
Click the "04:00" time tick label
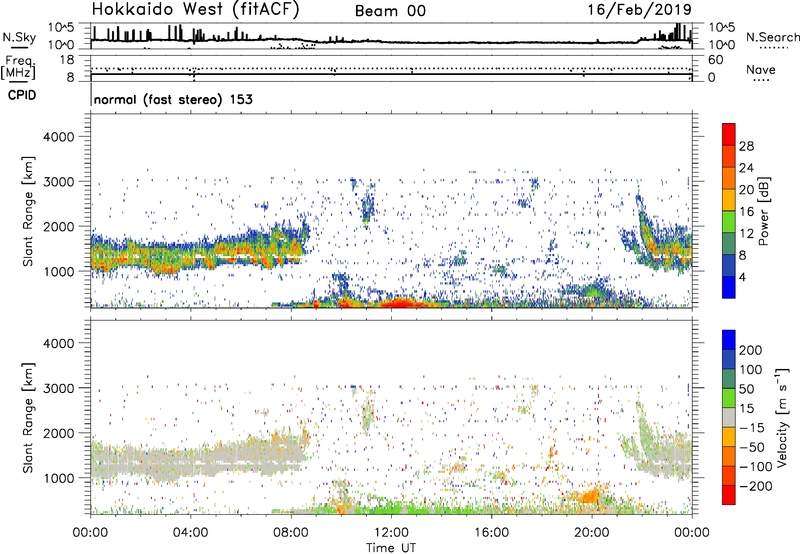click(x=190, y=533)
